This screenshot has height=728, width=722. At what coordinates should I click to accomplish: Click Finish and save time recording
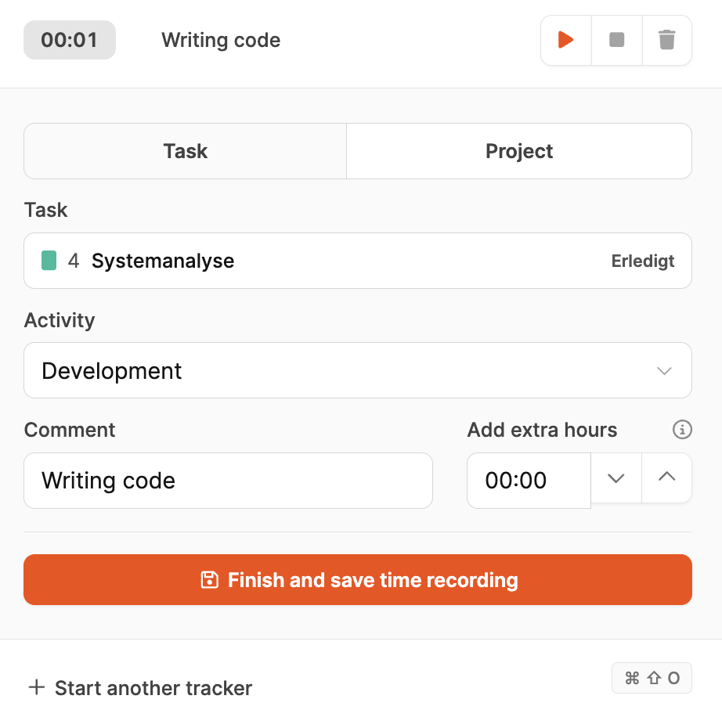[358, 580]
